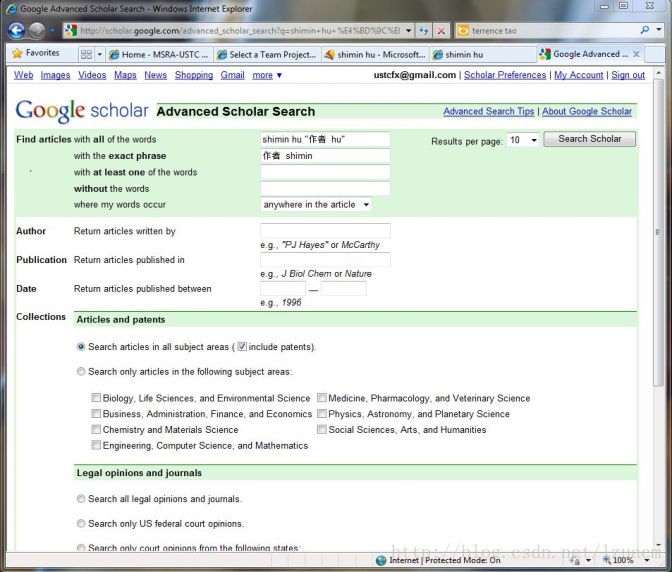Close the Google Advanced tab with its X
This screenshot has height=572, width=672.
pos(636,54)
